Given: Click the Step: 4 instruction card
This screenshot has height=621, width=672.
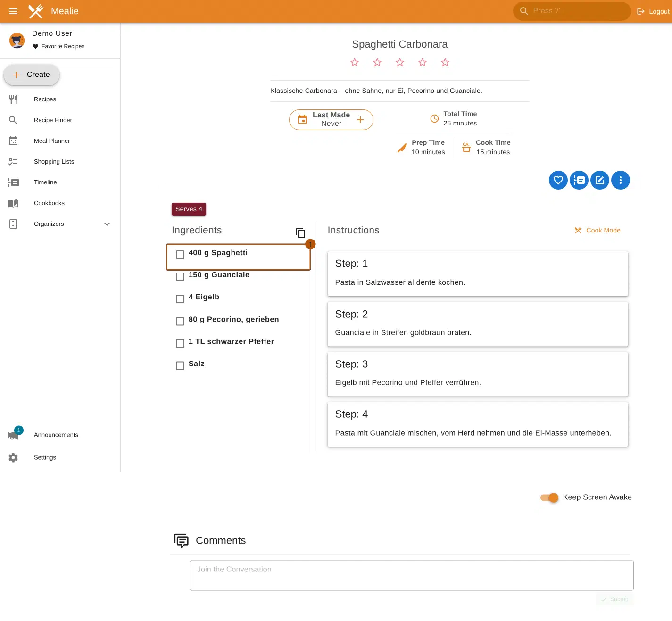Looking at the screenshot, I should pos(478,424).
